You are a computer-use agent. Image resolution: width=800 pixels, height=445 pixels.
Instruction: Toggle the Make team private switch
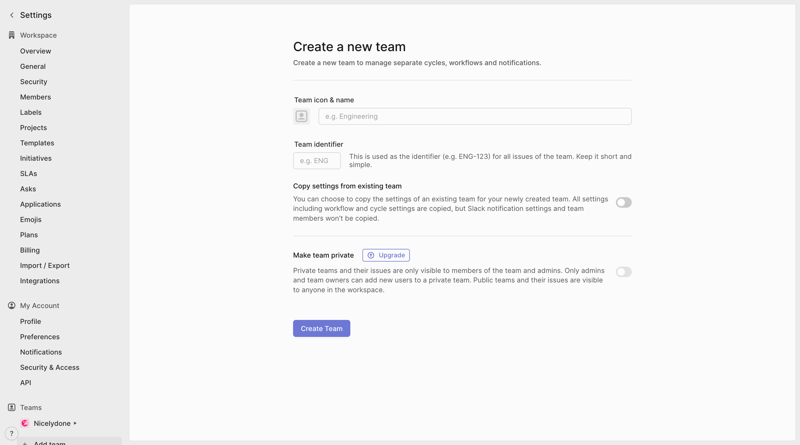[x=623, y=272]
